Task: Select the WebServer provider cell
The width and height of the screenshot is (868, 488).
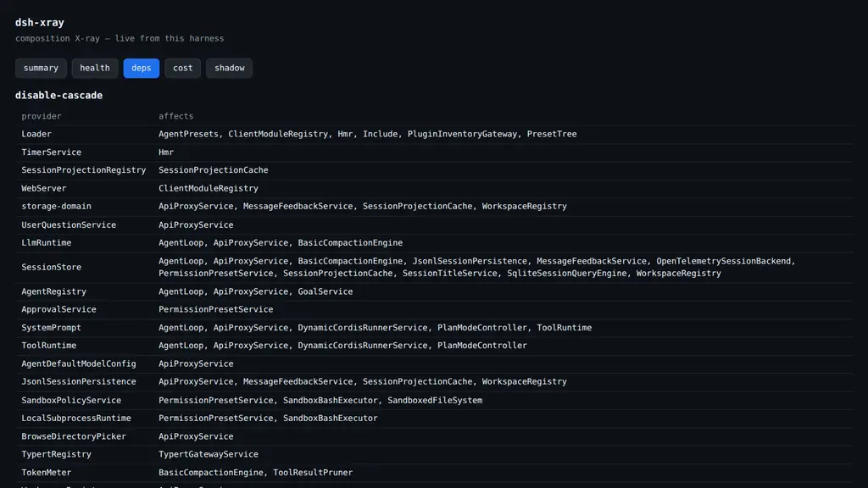Action: [44, 188]
